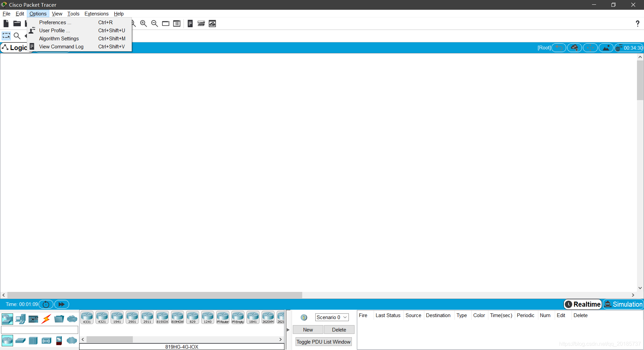Click the Open file folder icon
Image resolution: width=644 pixels, height=350 pixels.
click(x=17, y=24)
